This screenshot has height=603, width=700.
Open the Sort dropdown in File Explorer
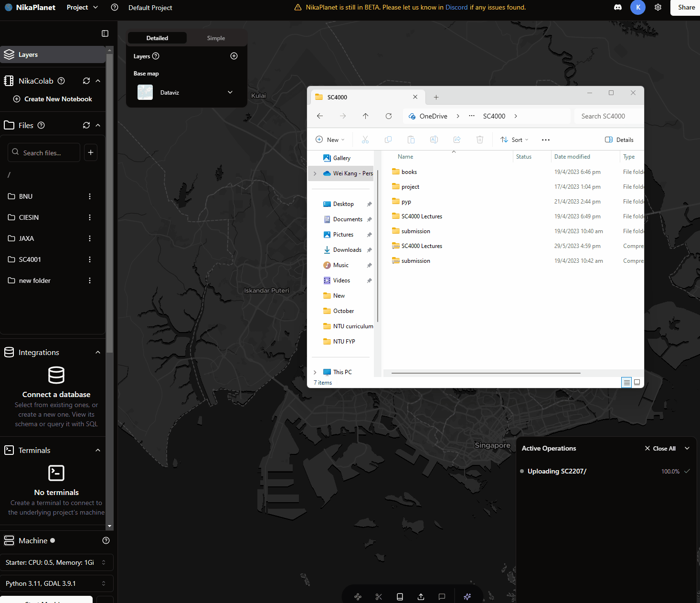tap(514, 139)
